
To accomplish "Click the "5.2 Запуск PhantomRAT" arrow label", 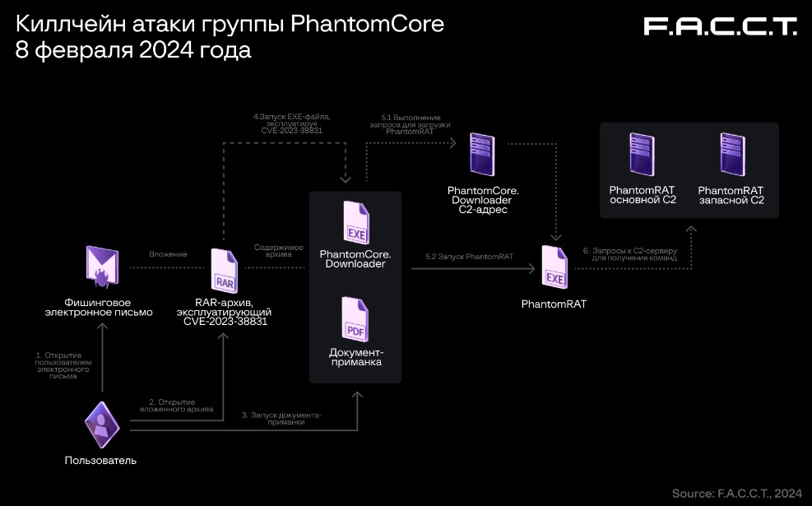I will [469, 257].
